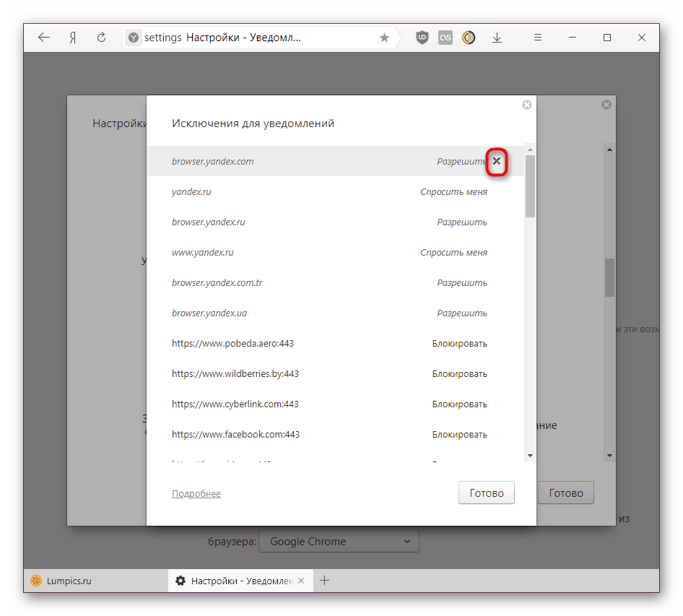Image resolution: width=683 pixels, height=616 pixels.
Task: Select the Настройки - Уведомления tab
Action: tap(240, 581)
